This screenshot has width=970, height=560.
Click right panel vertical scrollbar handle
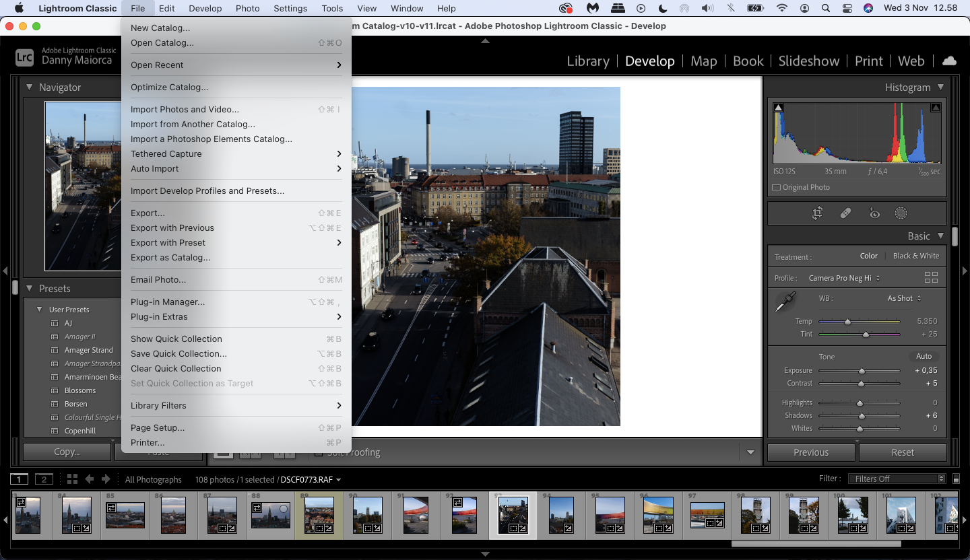coord(955,237)
